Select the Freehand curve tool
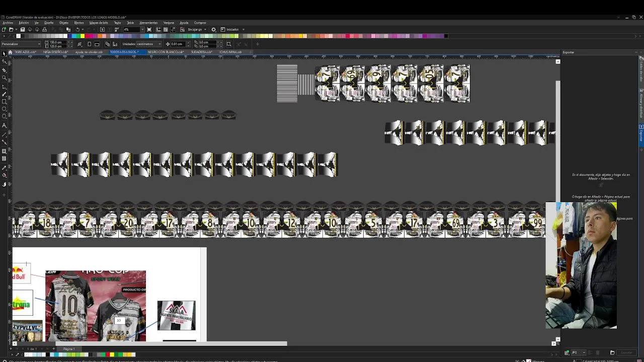644x362 pixels. (4, 86)
